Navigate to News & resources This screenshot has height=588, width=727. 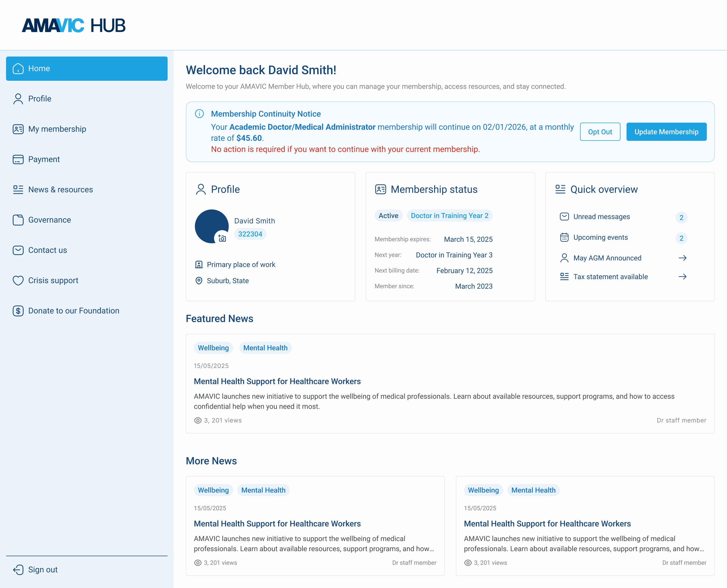(x=60, y=190)
